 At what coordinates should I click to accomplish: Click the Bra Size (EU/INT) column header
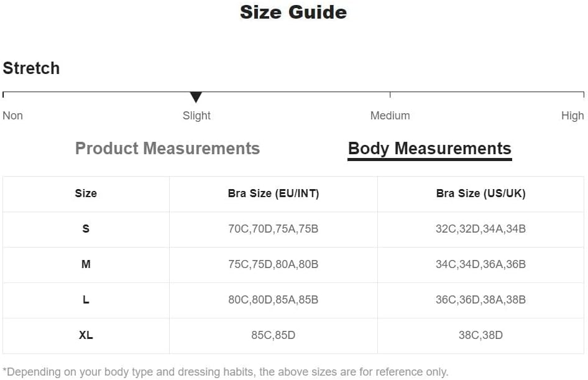click(x=273, y=193)
